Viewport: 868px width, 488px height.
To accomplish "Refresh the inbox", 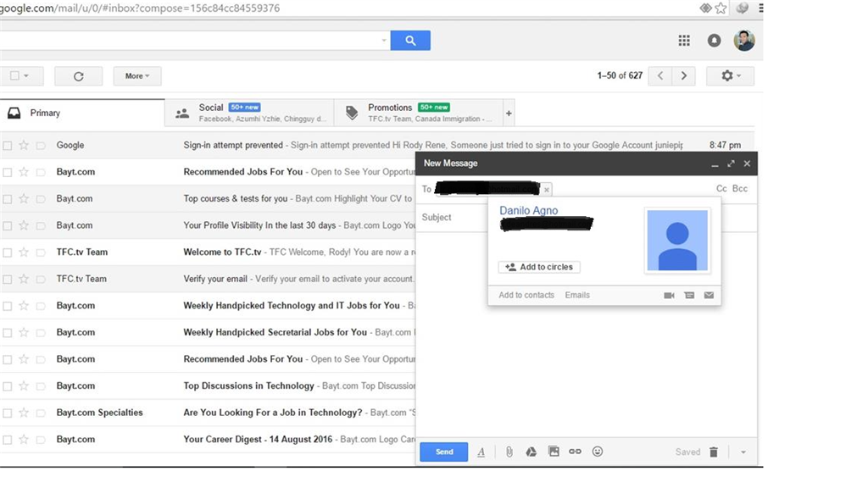I will click(x=79, y=75).
